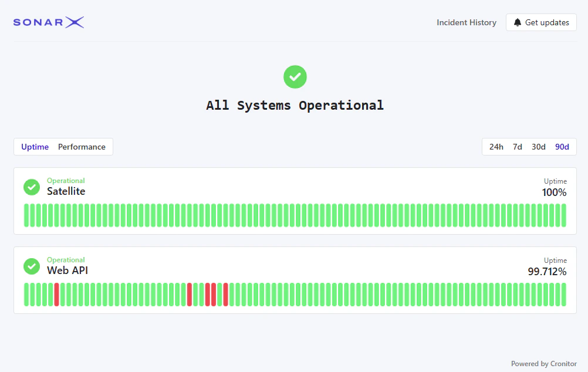The image size is (588, 372).
Task: Click the last green bar in Web API
Action: pos(563,295)
